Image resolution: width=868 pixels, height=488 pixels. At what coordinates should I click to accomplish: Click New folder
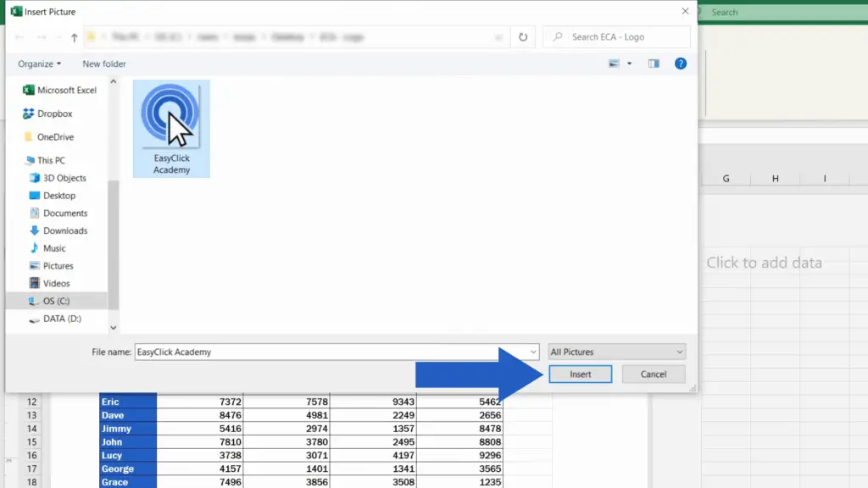point(104,64)
